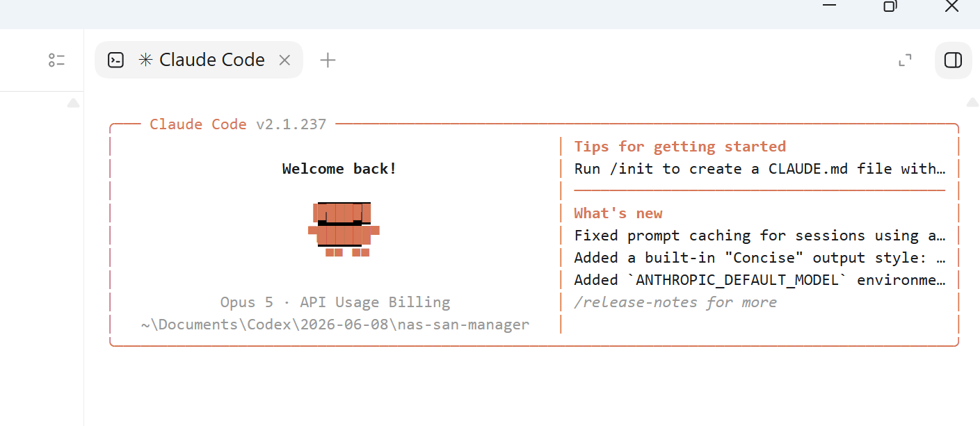Click the 'ANTHROPIC_DEFAULT_MODEL' line

point(760,280)
